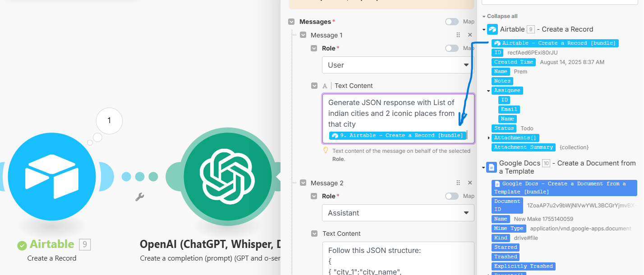Select the Airtable bundle pill in the text box
The image size is (644, 275).
click(397, 135)
